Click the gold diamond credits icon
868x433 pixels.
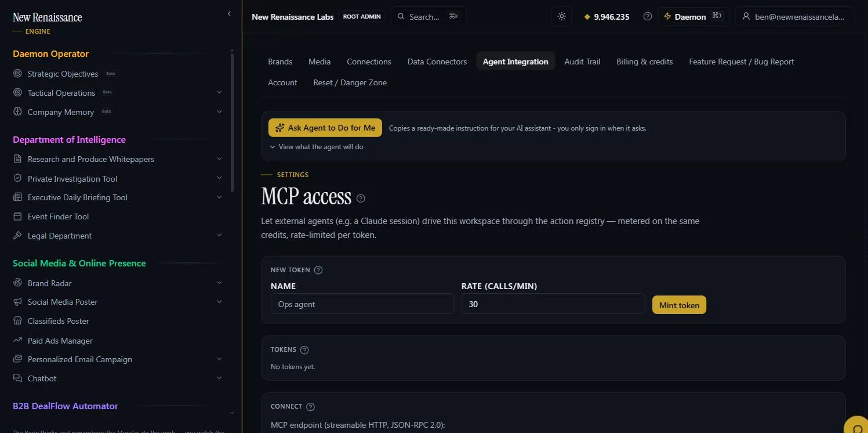pyautogui.click(x=587, y=17)
